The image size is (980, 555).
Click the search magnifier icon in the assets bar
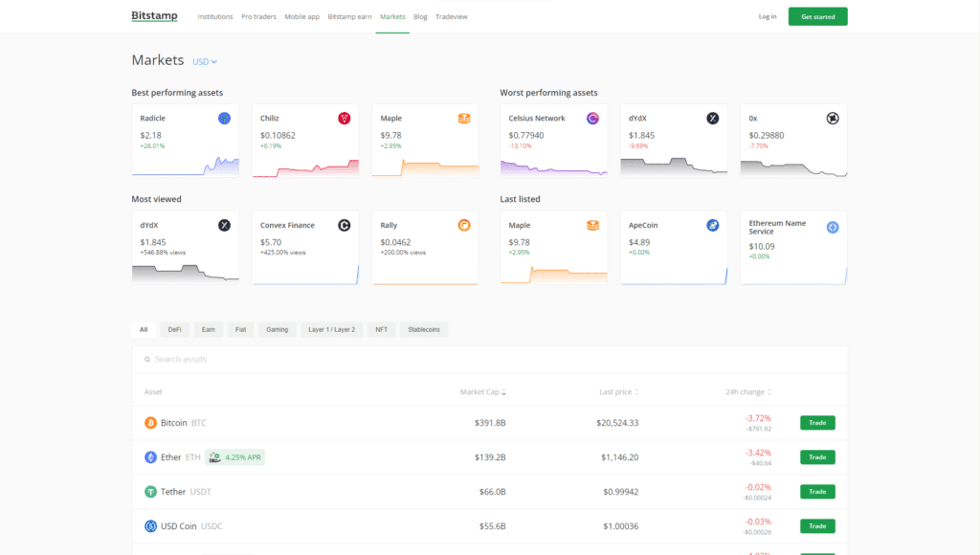(145, 359)
